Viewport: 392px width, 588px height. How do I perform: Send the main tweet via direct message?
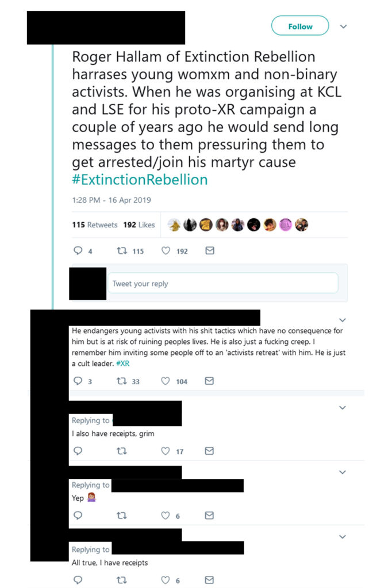pyautogui.click(x=210, y=251)
